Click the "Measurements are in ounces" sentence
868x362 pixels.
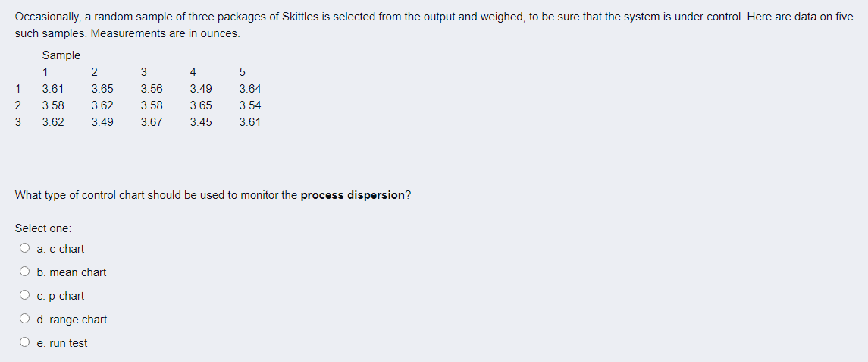click(165, 33)
